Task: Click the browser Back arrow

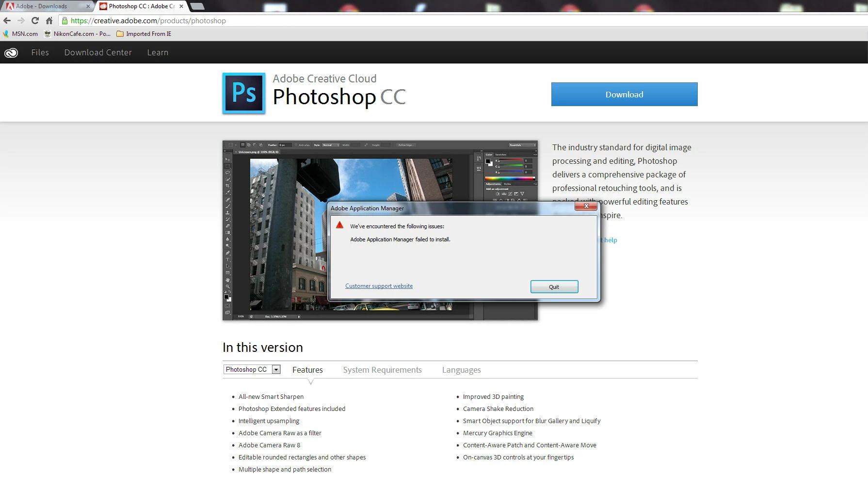Action: pyautogui.click(x=7, y=21)
